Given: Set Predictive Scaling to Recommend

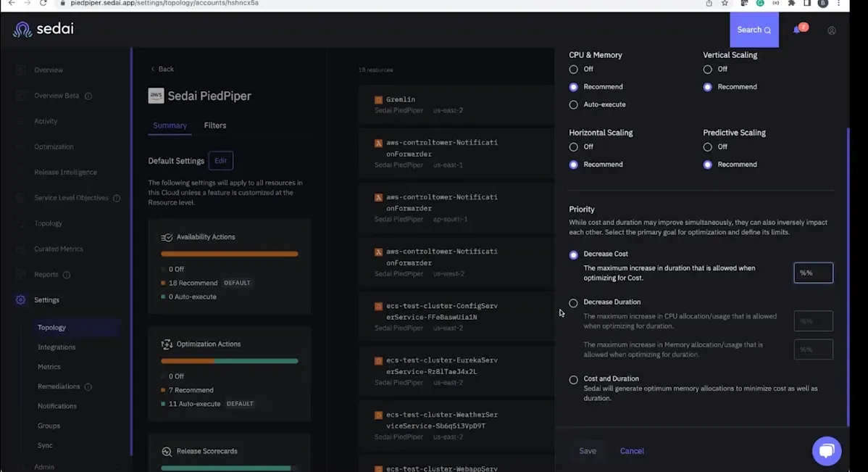Looking at the screenshot, I should coord(707,165).
